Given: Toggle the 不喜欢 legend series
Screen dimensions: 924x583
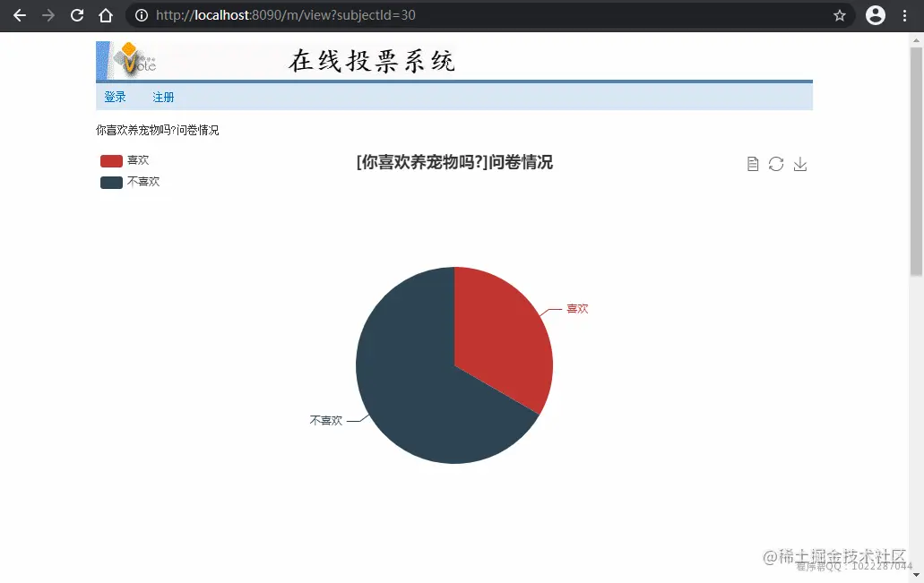Looking at the screenshot, I should pos(130,182).
